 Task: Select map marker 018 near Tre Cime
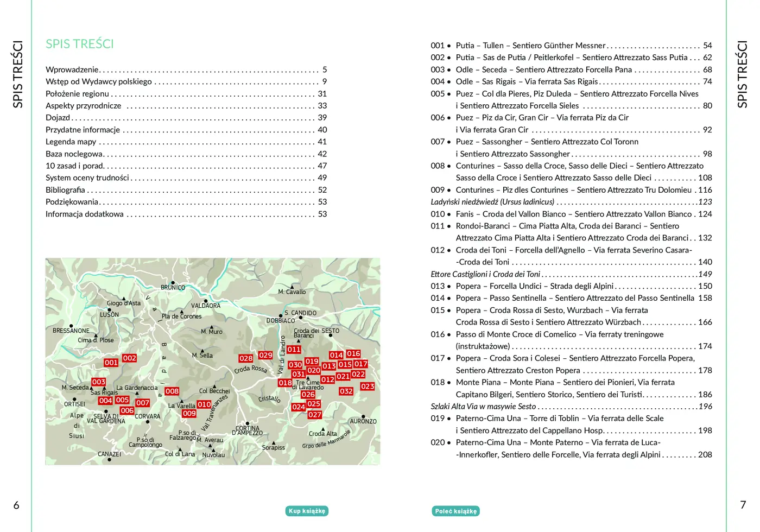285,383
